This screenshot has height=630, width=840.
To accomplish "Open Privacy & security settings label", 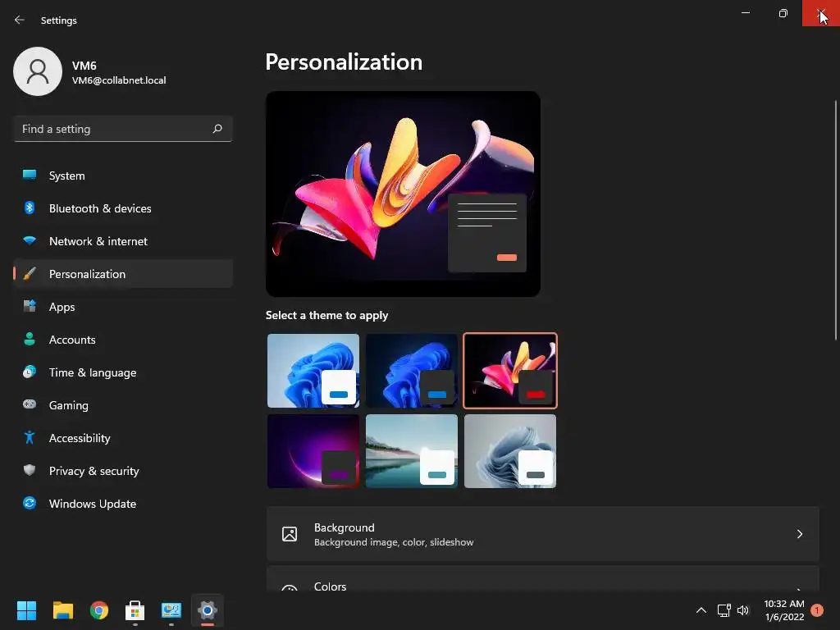I will point(94,471).
